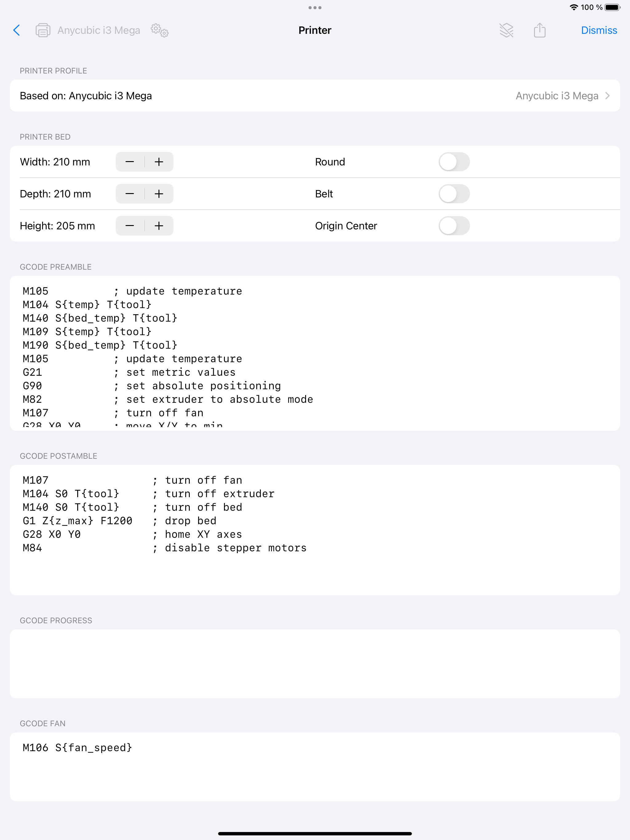Tap the share export icon
Screen dimensions: 630x840
coord(540,30)
